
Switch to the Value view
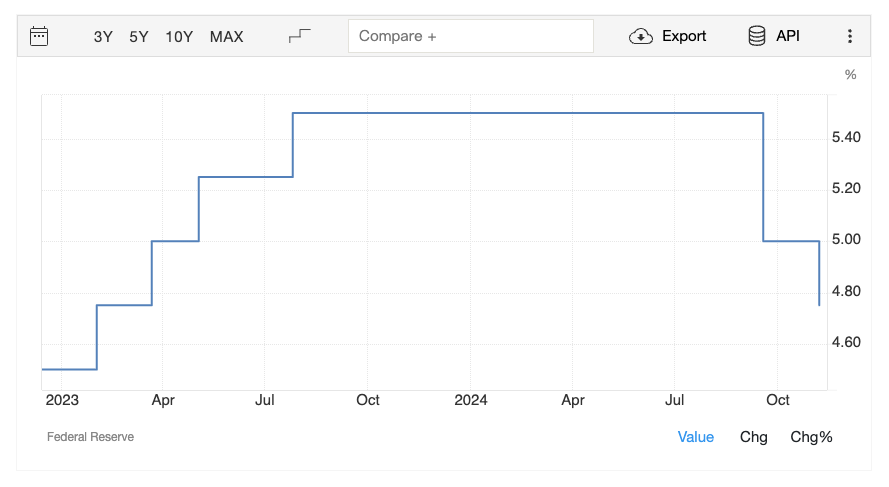695,437
